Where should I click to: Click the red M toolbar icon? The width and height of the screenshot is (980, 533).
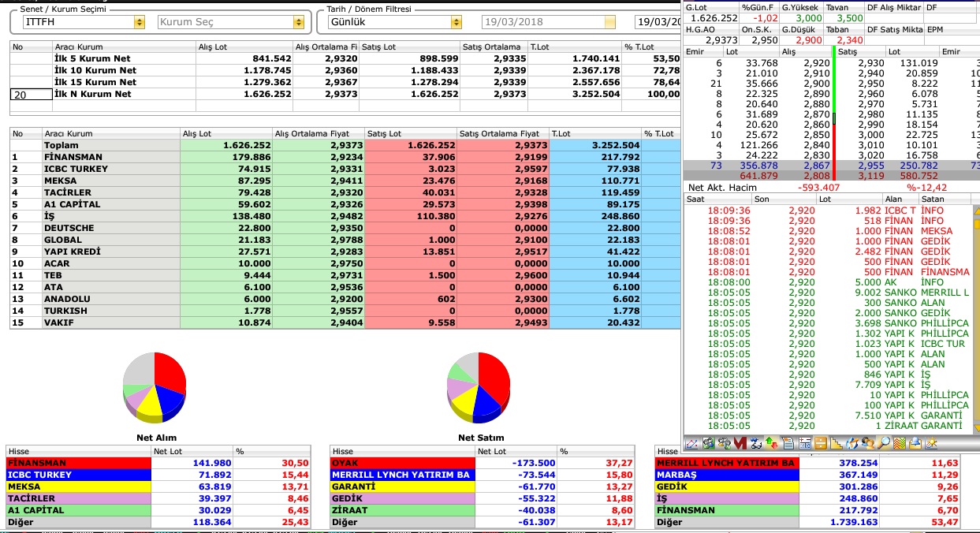coord(740,444)
